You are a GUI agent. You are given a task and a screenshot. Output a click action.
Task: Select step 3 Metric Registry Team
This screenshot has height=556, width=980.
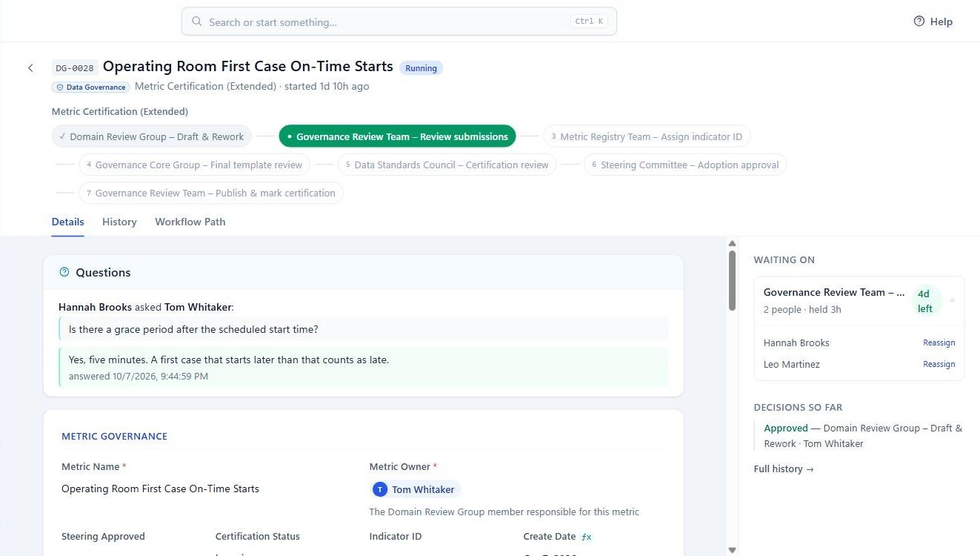click(647, 136)
